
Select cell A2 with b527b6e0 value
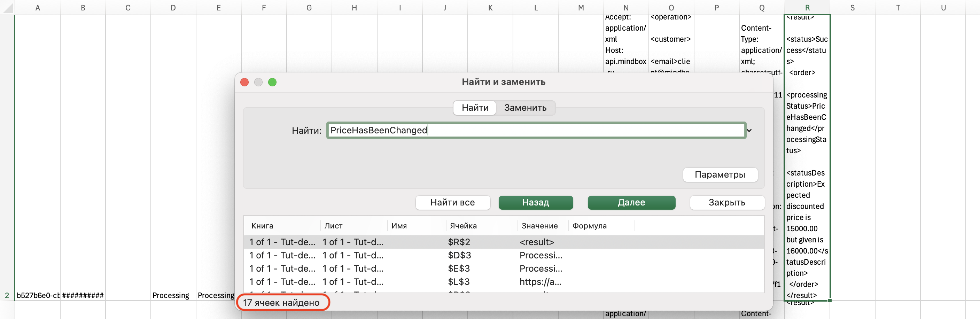(37, 158)
